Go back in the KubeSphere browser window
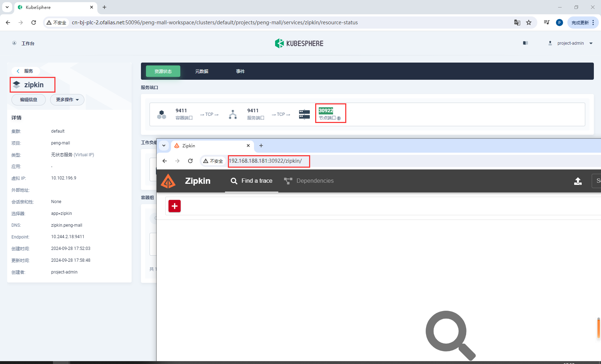 click(8, 23)
